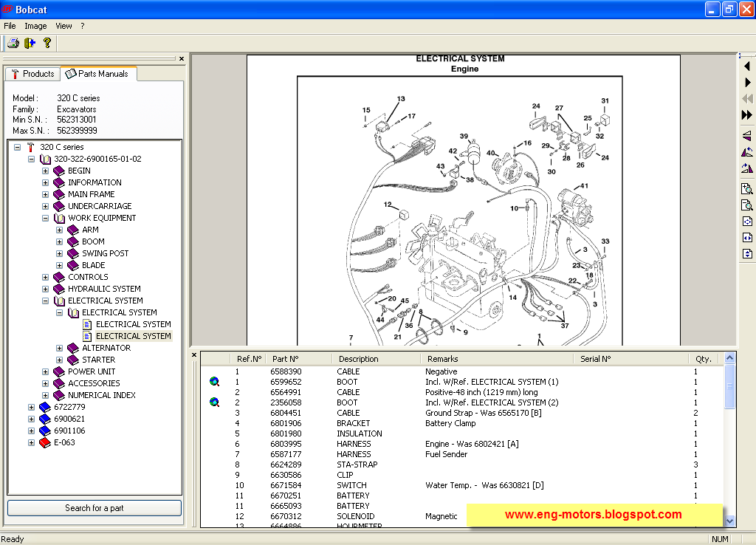Image resolution: width=756 pixels, height=545 pixels.
Task: Open the ? help menu
Action: point(83,26)
